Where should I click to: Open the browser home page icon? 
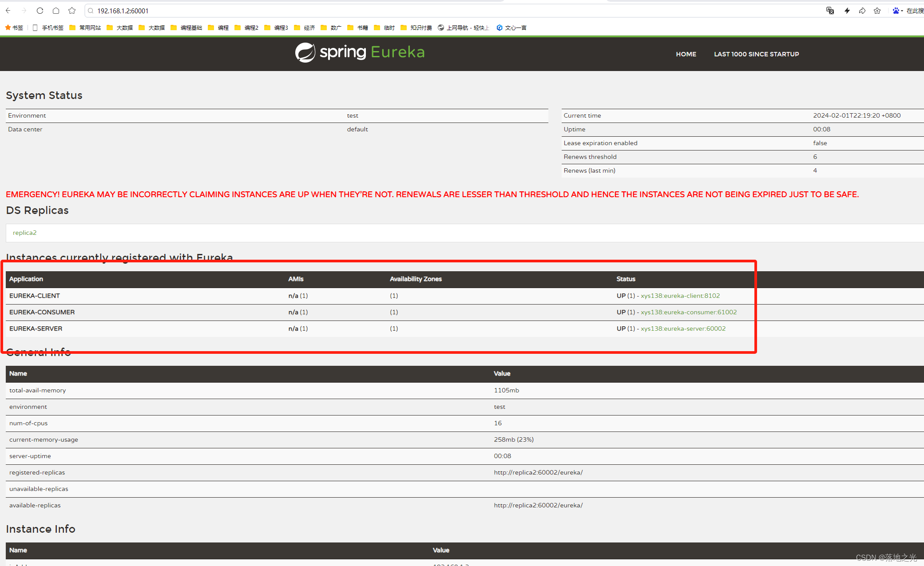pyautogui.click(x=56, y=11)
